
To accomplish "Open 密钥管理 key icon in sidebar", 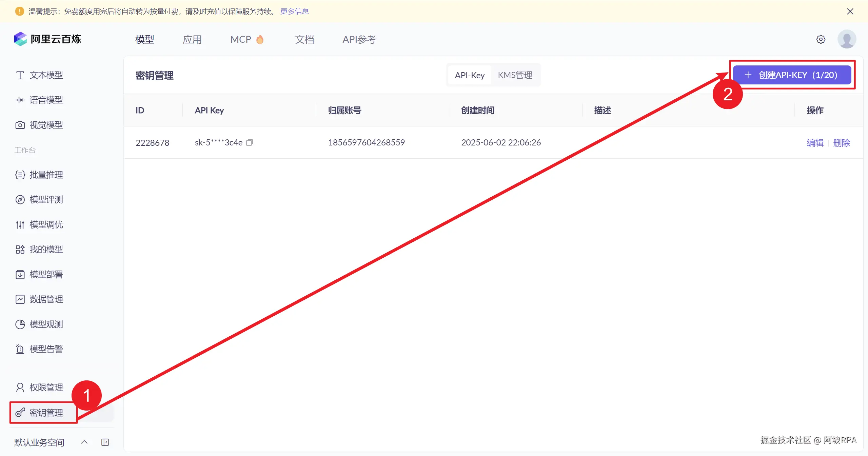I will point(20,413).
